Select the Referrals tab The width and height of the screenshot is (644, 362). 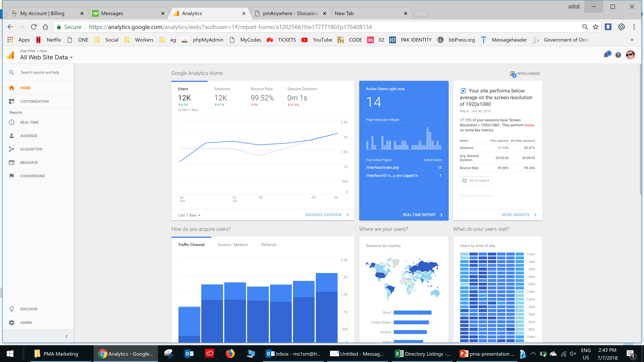pos(269,245)
